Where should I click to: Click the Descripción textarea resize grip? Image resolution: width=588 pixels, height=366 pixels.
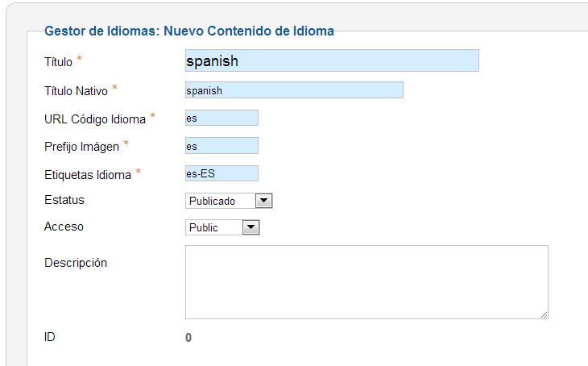point(545,315)
